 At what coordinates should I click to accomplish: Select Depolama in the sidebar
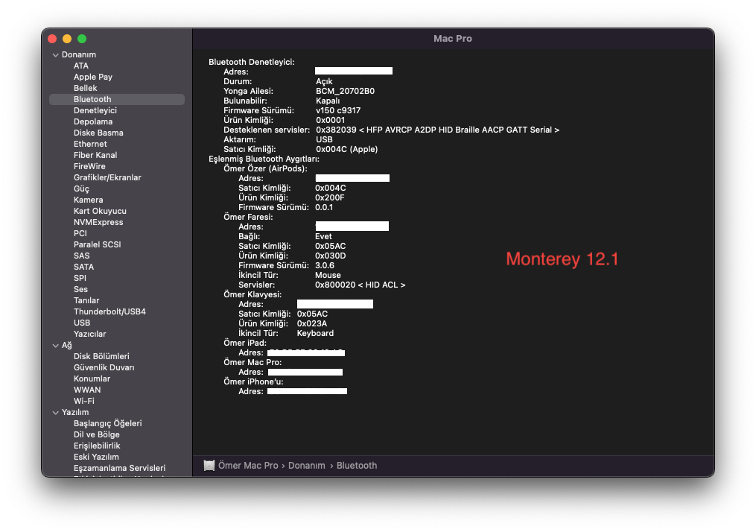click(x=93, y=121)
